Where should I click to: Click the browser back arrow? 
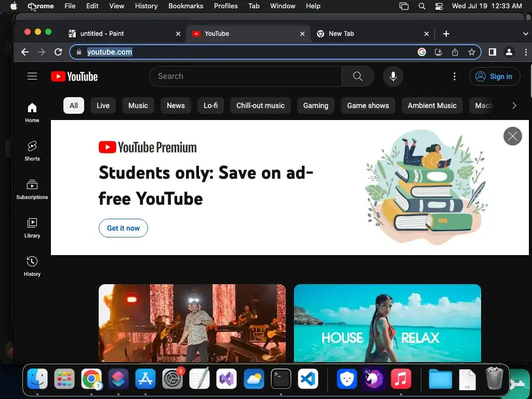pos(25,52)
